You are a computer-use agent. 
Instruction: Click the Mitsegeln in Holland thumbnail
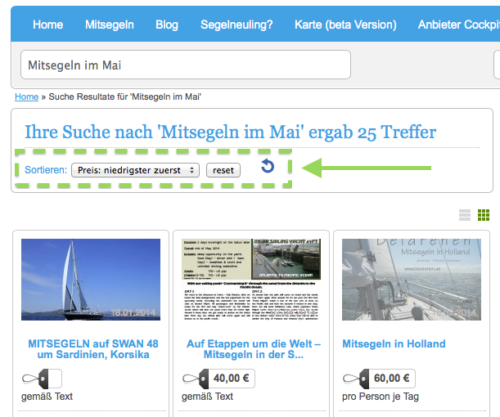click(411, 280)
